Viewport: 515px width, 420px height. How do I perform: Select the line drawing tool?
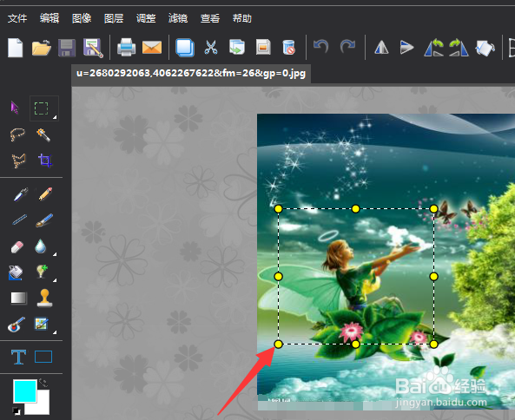(x=19, y=220)
